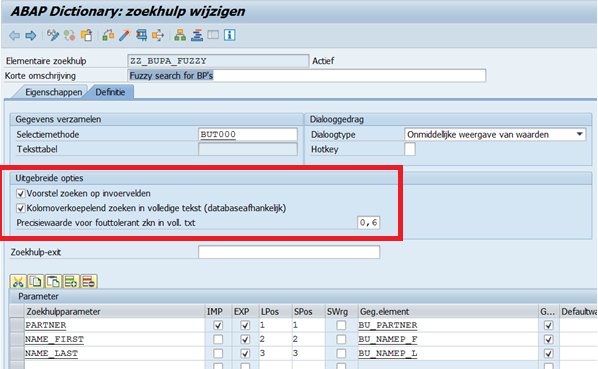
Task: Toggle G... checkbox for BU_NAMEP_L row
Action: (x=548, y=353)
